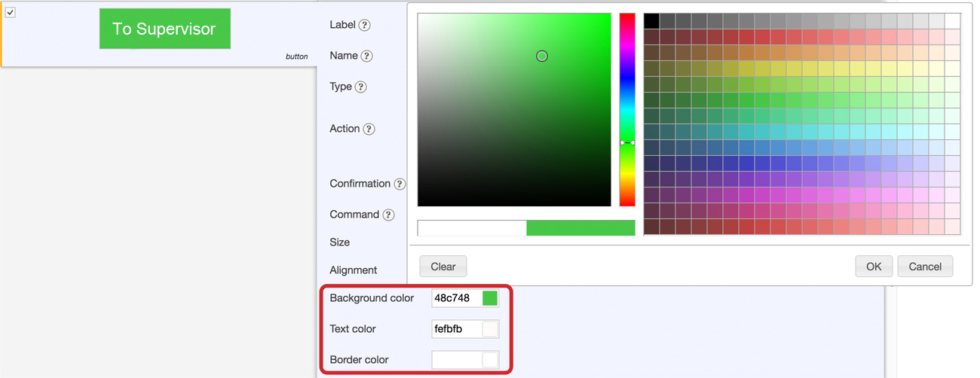
Task: Open the green Background color swatch
Action: coord(490,298)
